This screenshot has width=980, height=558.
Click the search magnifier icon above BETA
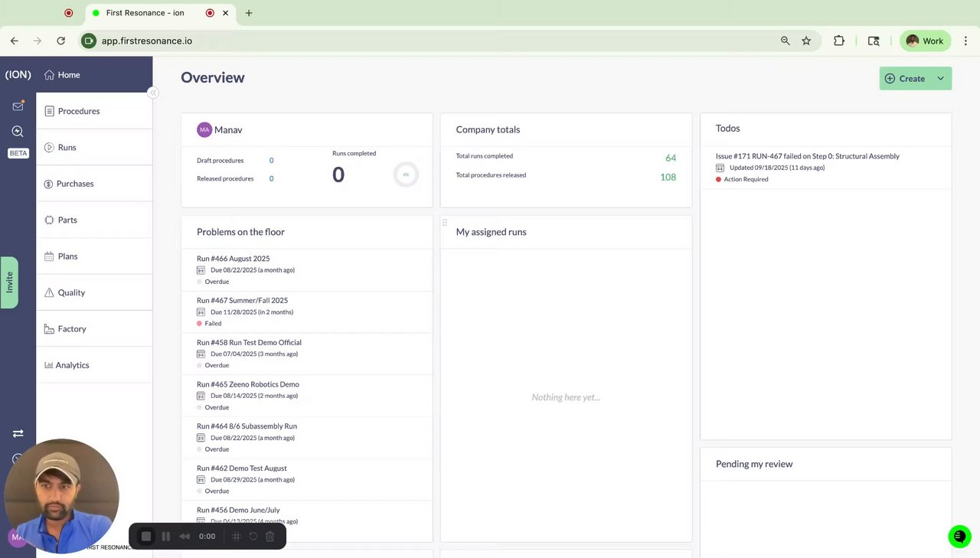[18, 132]
